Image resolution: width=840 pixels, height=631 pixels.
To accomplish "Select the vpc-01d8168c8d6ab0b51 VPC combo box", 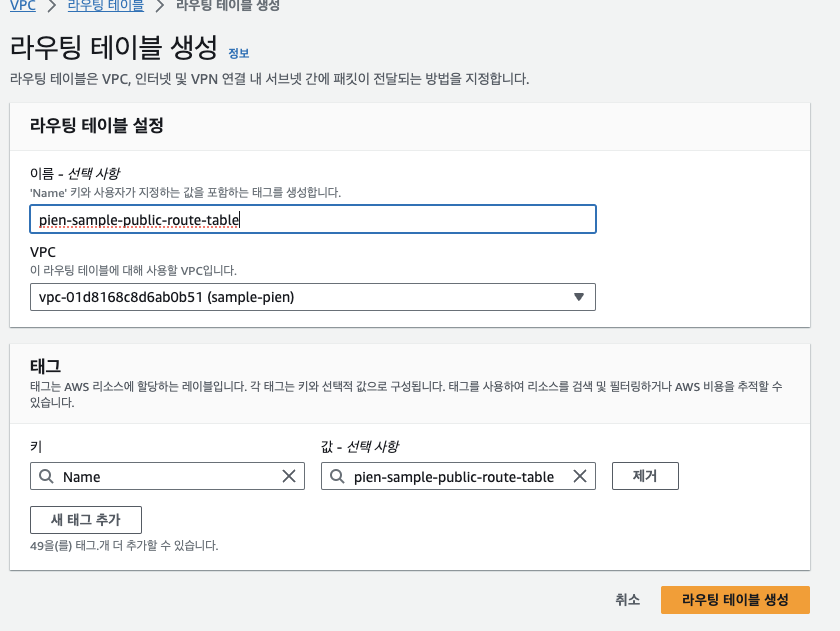I will (313, 297).
